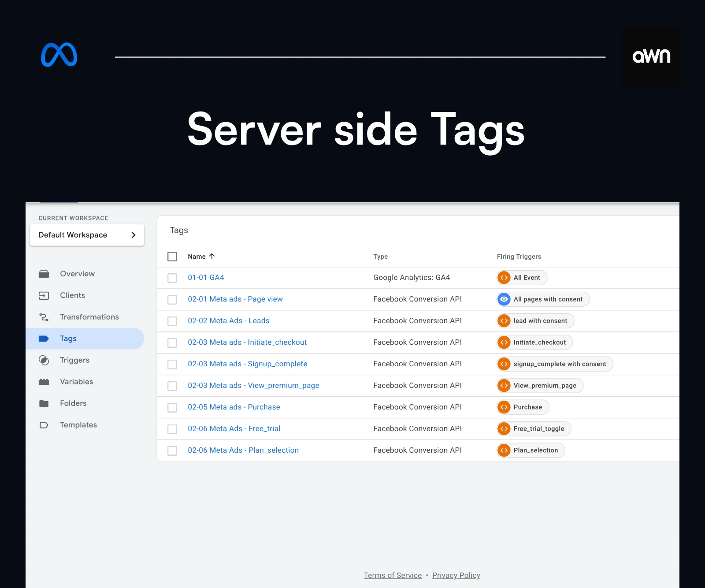Select checkbox for Meta ads Page view tag
705x588 pixels.
(172, 300)
